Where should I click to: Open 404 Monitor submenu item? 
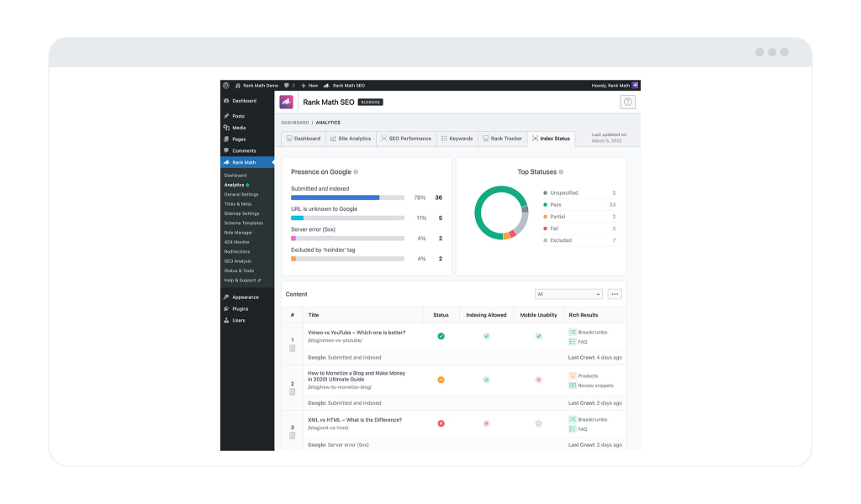click(236, 243)
